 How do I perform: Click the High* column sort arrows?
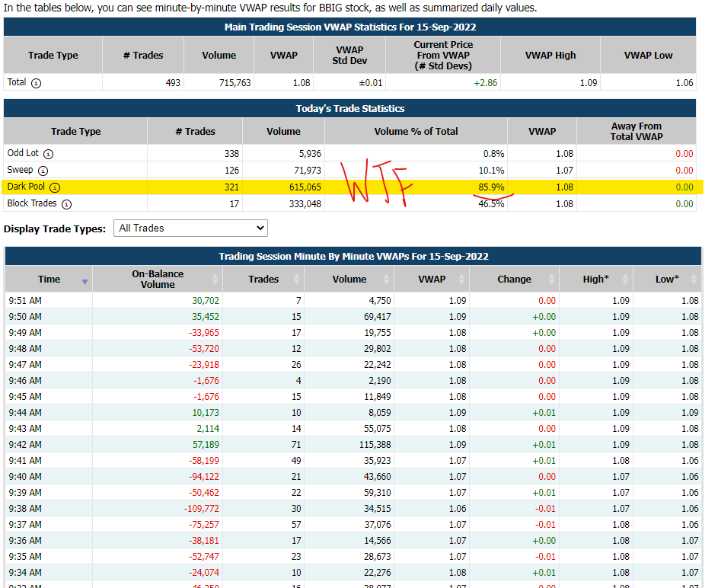point(626,279)
